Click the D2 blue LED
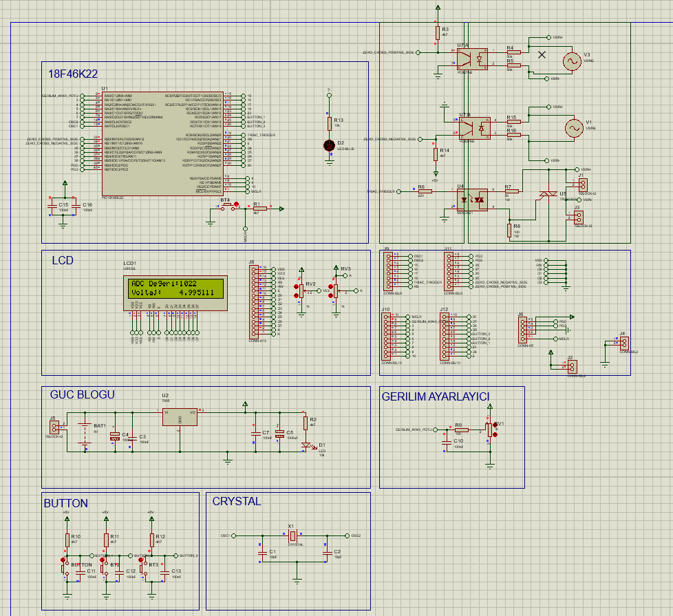Screen dimensions: 673x616 point(329,145)
